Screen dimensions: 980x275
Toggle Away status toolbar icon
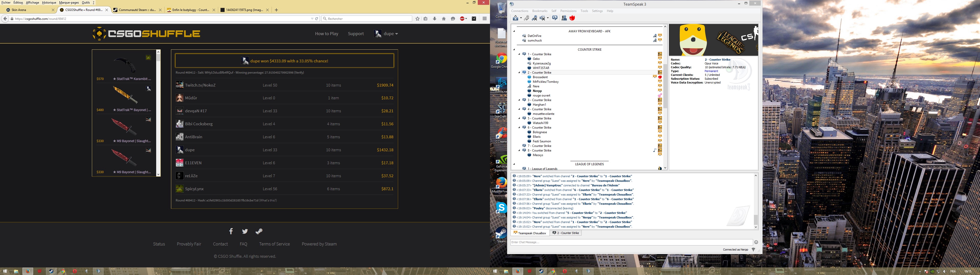coord(516,18)
